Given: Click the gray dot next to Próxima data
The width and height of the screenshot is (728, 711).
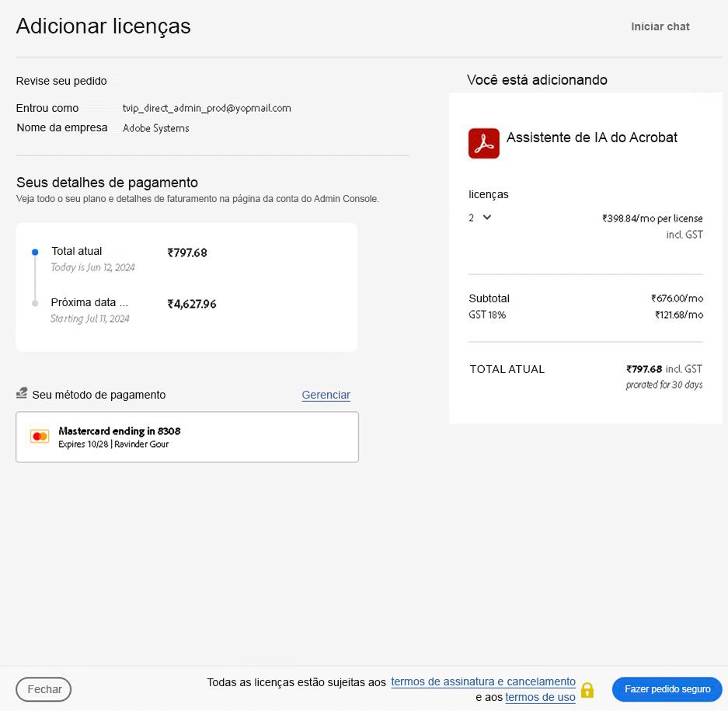Looking at the screenshot, I should (x=33, y=303).
